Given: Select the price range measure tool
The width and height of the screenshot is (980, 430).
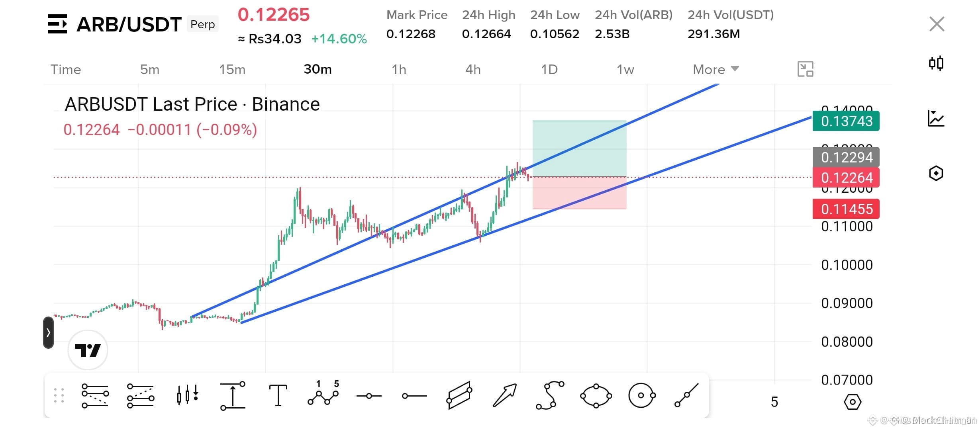Looking at the screenshot, I should coord(233,396).
